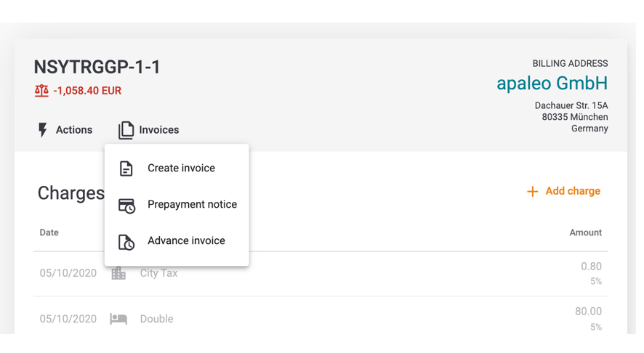This screenshot has height=353, width=644.
Task: Open the apaleo GmbH company link
Action: tap(552, 84)
